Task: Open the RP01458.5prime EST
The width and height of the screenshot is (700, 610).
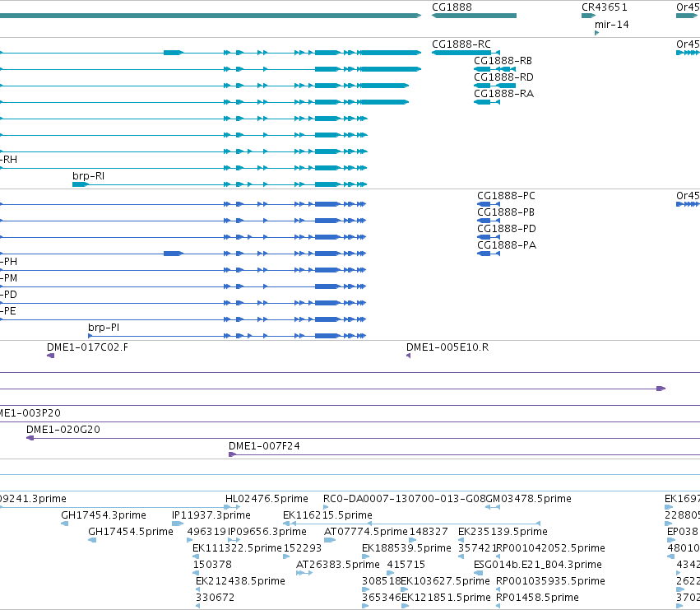Action: tap(498, 607)
